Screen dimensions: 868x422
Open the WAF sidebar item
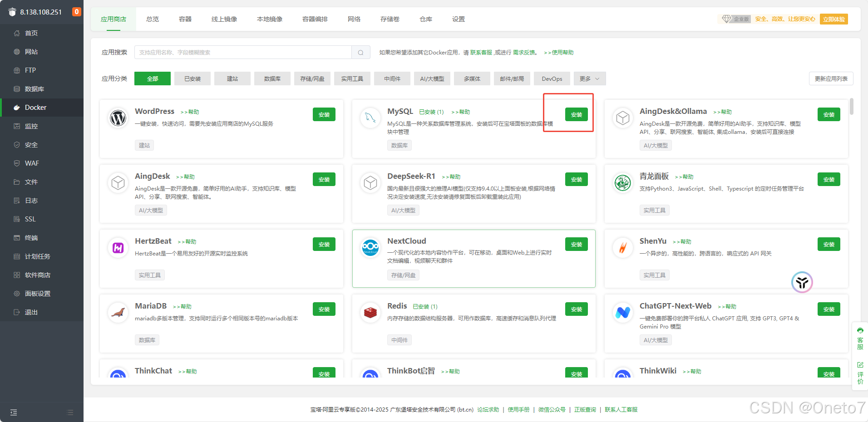click(x=42, y=163)
